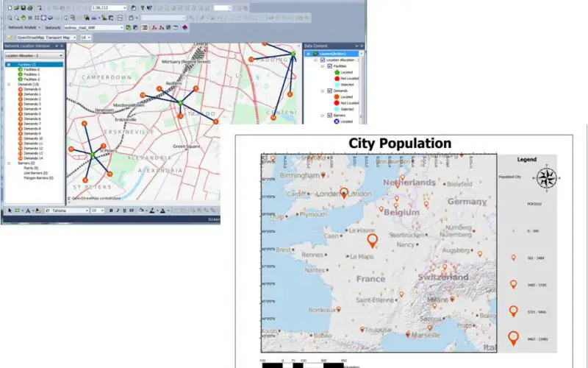Click the large Paris marker on City Population map
The width and height of the screenshot is (588, 368).
pyautogui.click(x=372, y=241)
